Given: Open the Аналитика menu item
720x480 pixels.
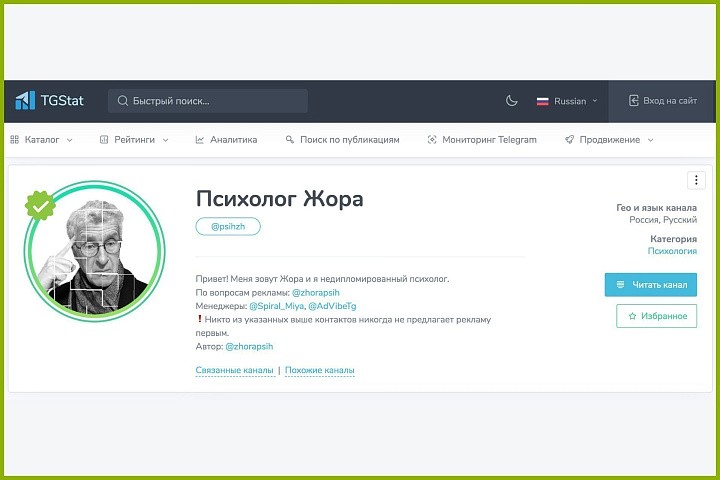Looking at the screenshot, I should (x=226, y=140).
